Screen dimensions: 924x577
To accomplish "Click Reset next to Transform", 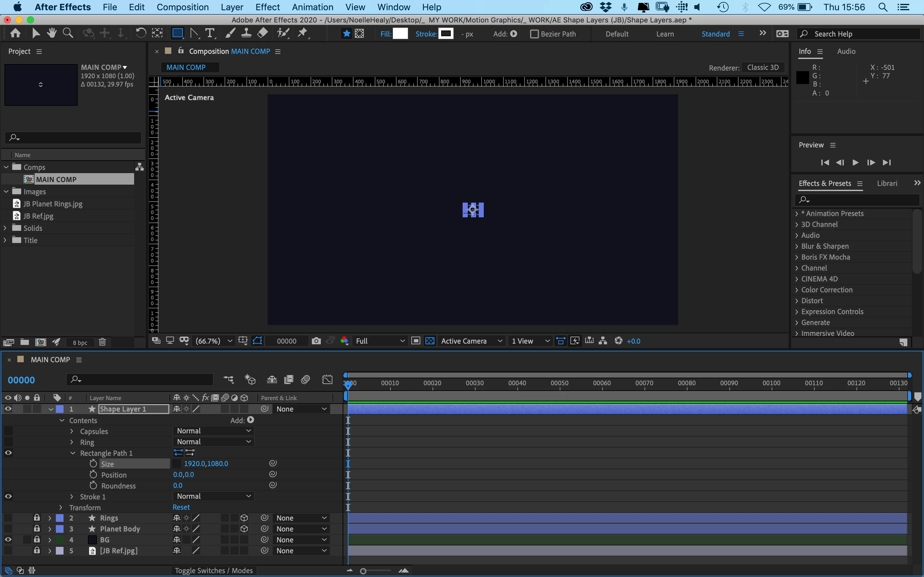I will (181, 507).
